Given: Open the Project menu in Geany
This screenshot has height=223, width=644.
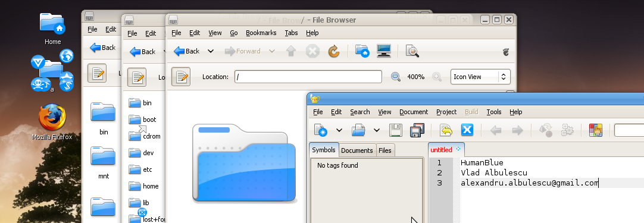Looking at the screenshot, I should click(x=446, y=112).
